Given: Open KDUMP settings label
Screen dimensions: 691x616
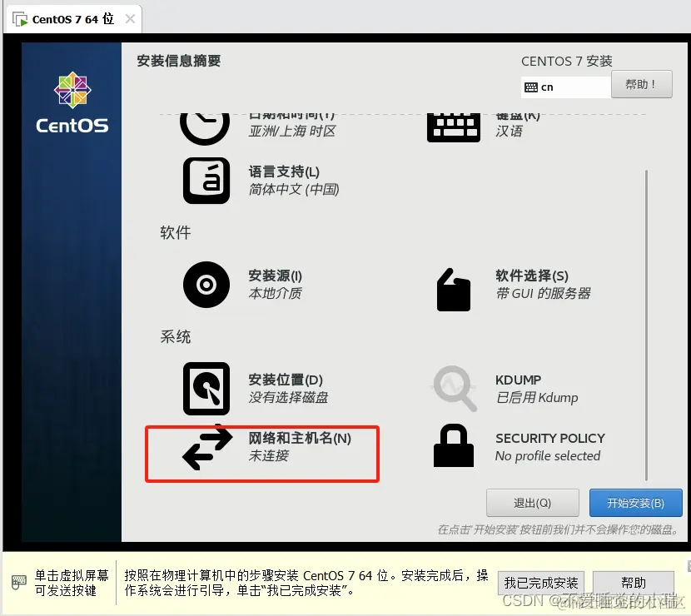Looking at the screenshot, I should [518, 380].
